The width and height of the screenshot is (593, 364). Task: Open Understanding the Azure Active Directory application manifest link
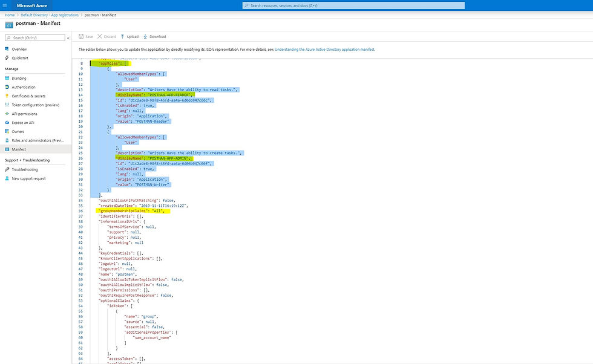coord(324,50)
